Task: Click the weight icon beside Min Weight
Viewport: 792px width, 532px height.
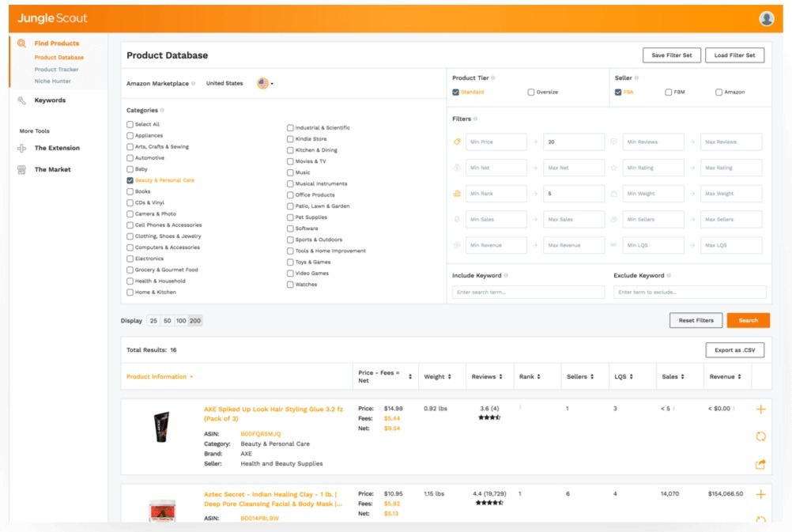Action: (613, 194)
